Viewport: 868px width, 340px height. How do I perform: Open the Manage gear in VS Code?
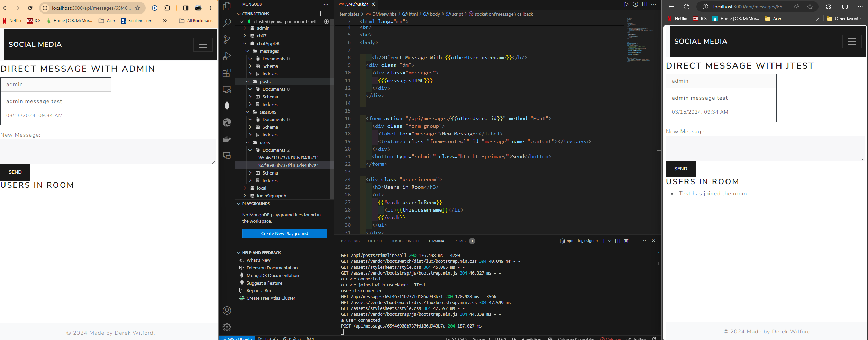227,327
